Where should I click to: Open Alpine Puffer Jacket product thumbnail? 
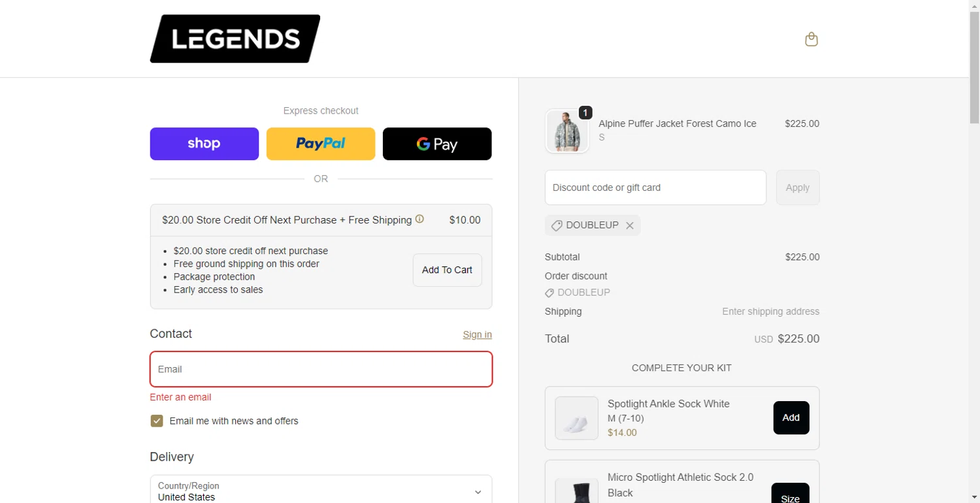click(x=567, y=131)
